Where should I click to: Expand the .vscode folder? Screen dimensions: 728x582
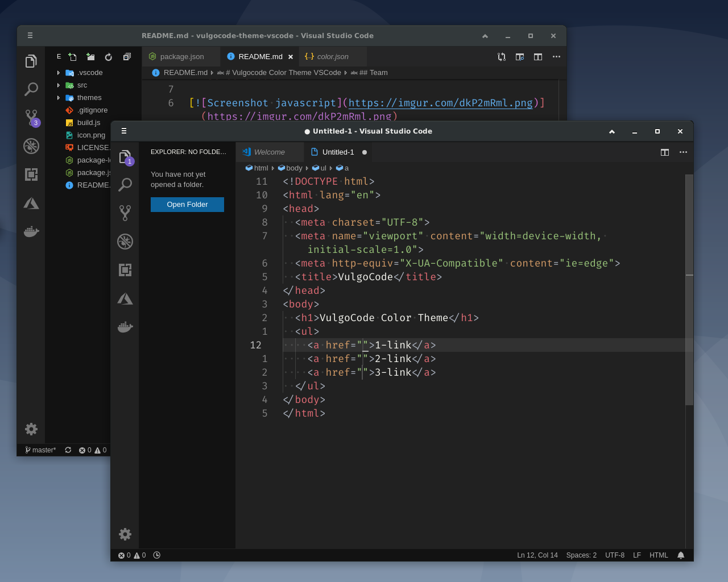(84, 73)
